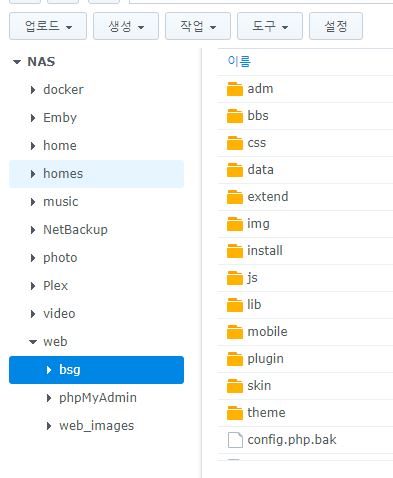Select the install folder icon

(x=235, y=251)
